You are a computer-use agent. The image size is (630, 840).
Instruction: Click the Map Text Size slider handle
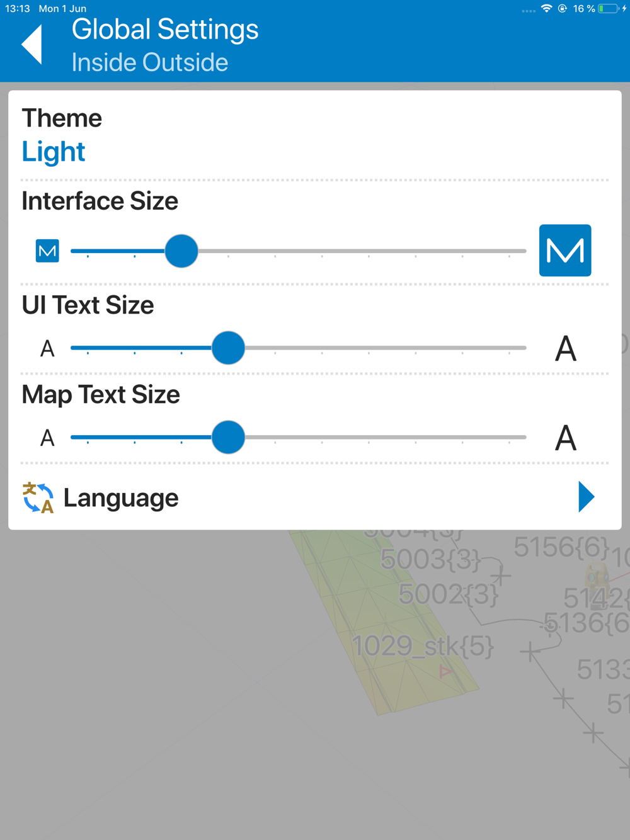228,437
